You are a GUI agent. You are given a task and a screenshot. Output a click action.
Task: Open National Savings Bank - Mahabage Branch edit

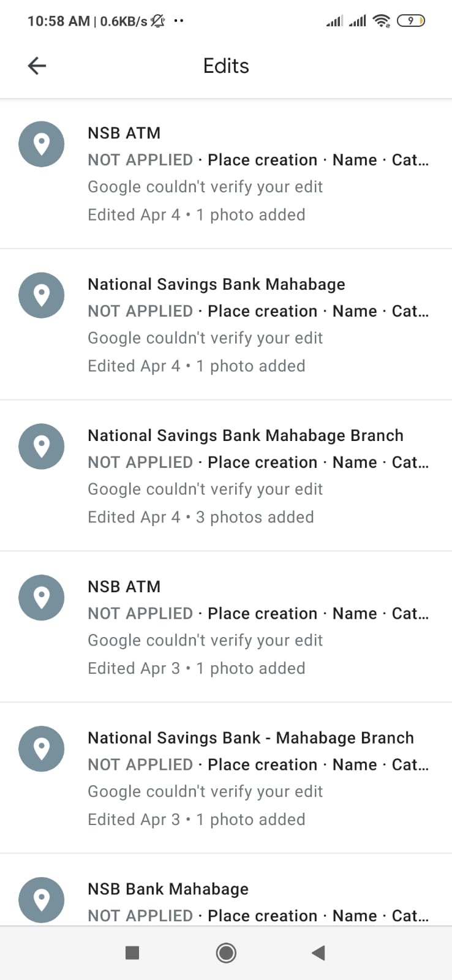pos(250,738)
